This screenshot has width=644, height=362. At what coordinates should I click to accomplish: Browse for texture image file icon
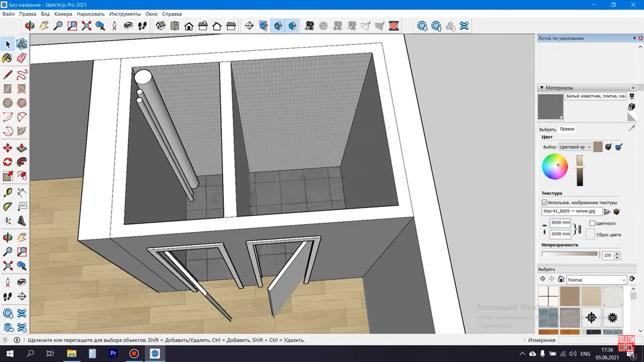pyautogui.click(x=608, y=212)
